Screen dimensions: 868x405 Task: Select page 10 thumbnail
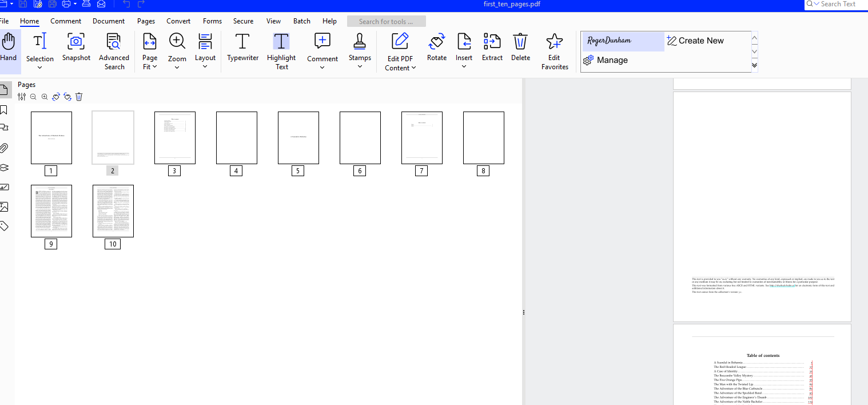[x=113, y=211]
